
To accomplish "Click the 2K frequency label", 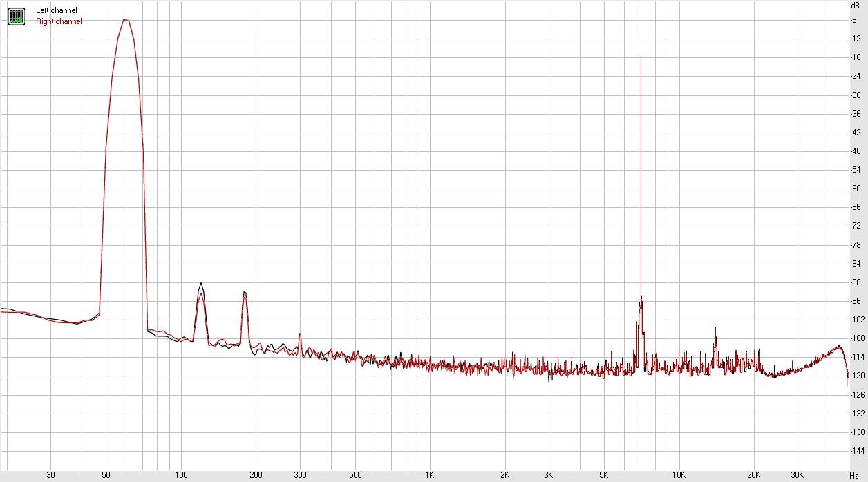I will (505, 475).
